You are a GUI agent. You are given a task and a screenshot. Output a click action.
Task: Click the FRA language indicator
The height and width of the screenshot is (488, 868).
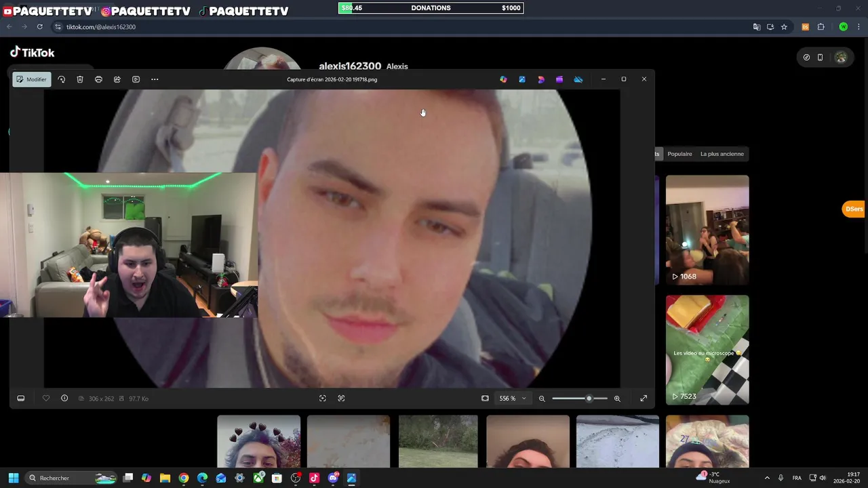point(797,478)
